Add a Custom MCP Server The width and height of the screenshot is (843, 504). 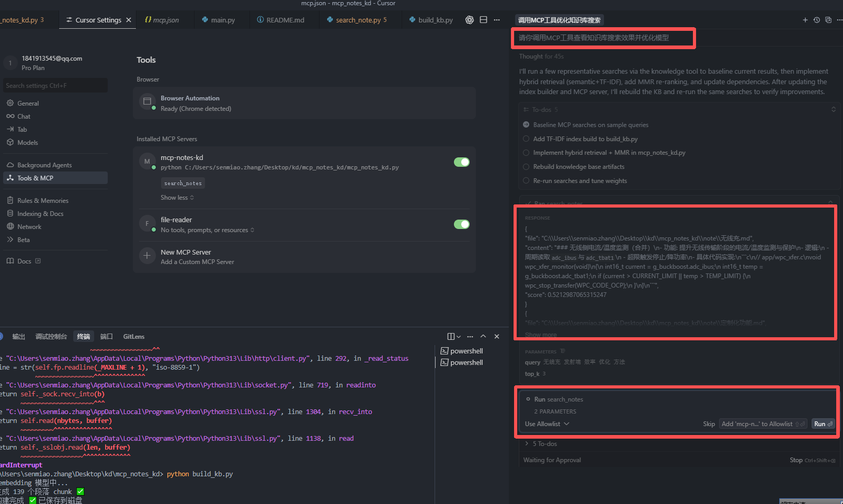click(197, 262)
